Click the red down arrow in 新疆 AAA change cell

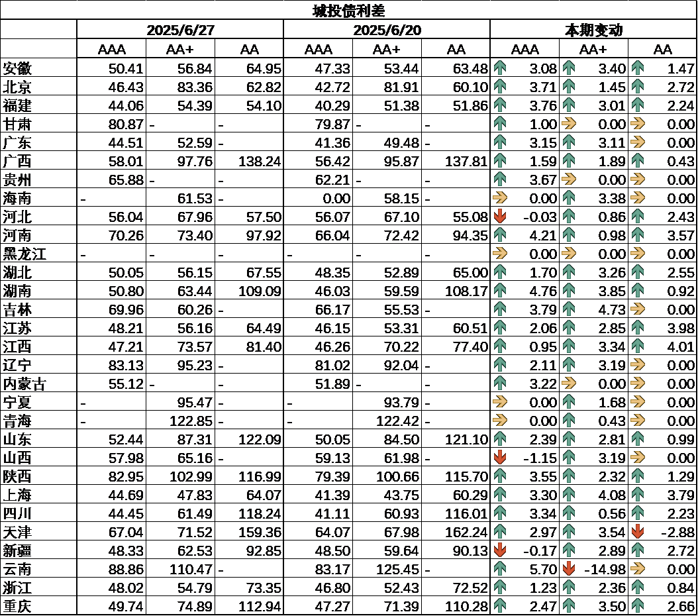coord(500,550)
